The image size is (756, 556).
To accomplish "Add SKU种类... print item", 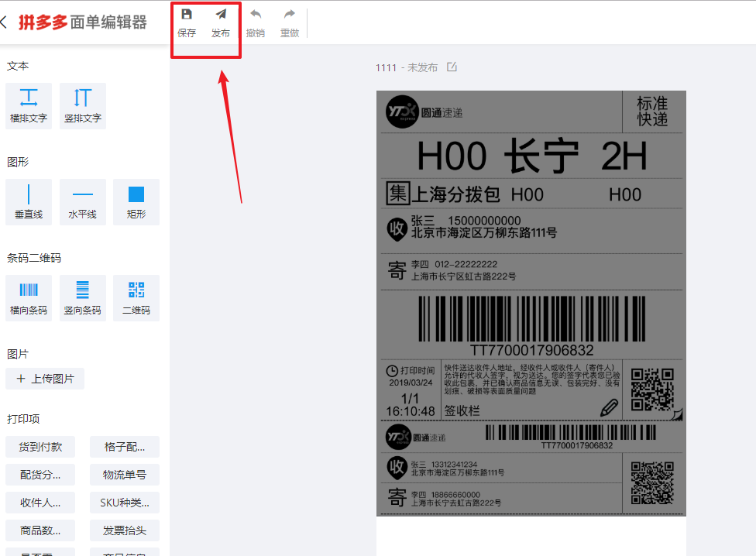I will pyautogui.click(x=125, y=503).
